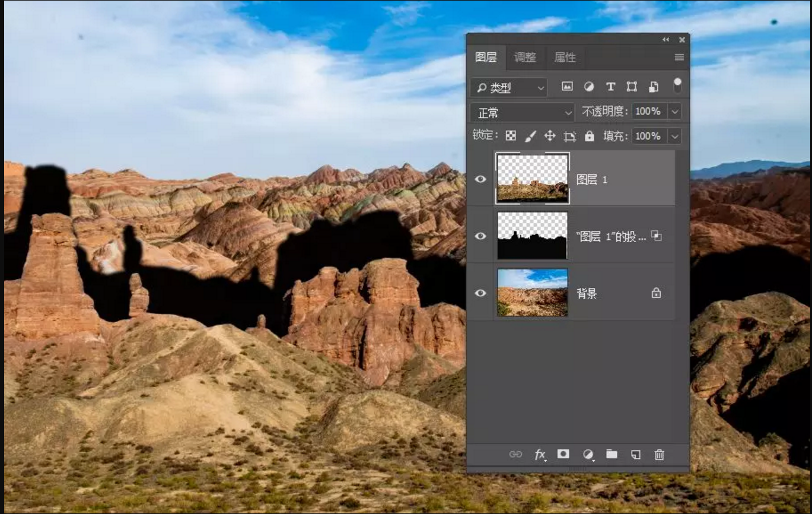Viewport: 812px width, 514px height.
Task: Delete layer using the trash icon
Action: tap(659, 455)
